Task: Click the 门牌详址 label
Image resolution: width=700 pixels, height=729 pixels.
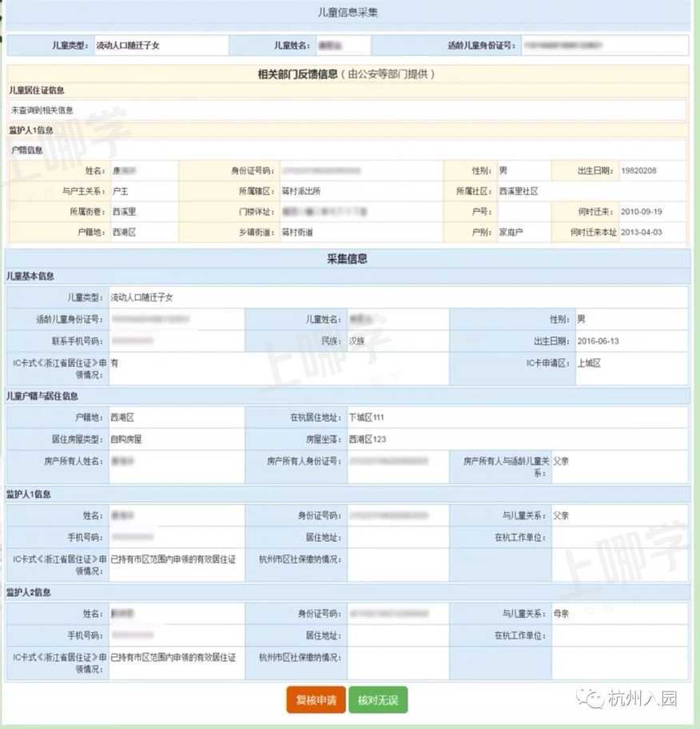Action: 257,212
